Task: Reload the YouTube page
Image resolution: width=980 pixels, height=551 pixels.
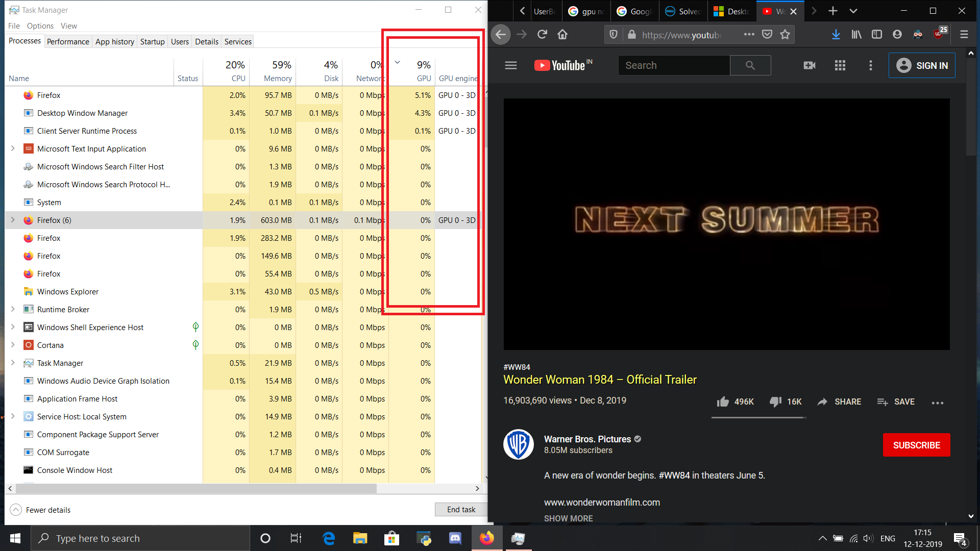Action: (x=542, y=35)
